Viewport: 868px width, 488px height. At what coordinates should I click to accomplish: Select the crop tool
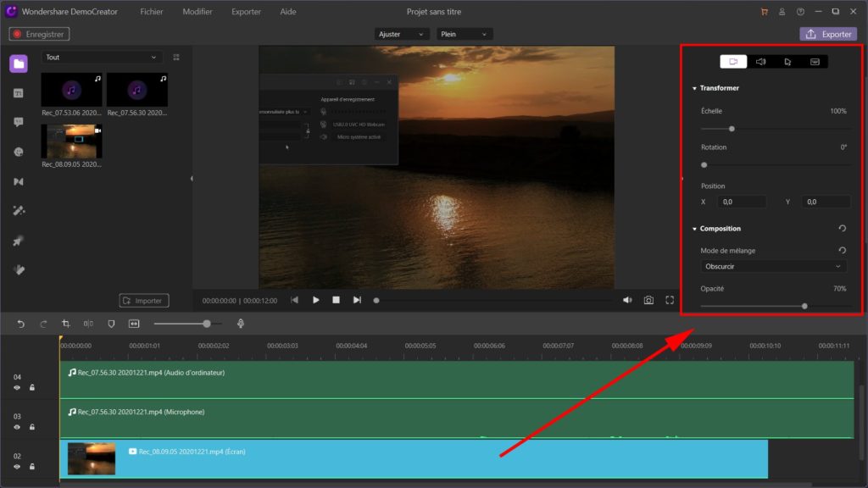(x=66, y=324)
